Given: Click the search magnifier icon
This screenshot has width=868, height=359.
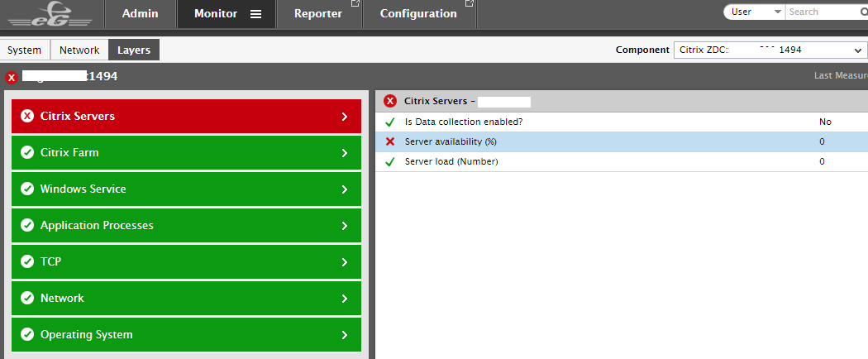Looking at the screenshot, I should pos(864,12).
